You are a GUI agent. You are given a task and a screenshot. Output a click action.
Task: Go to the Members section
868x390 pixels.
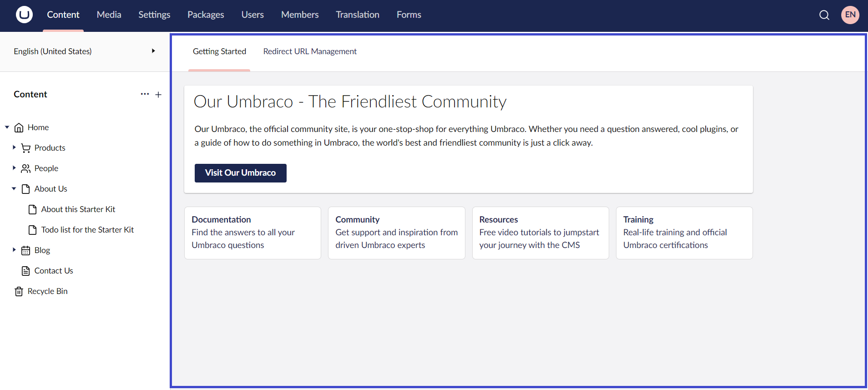[300, 15]
